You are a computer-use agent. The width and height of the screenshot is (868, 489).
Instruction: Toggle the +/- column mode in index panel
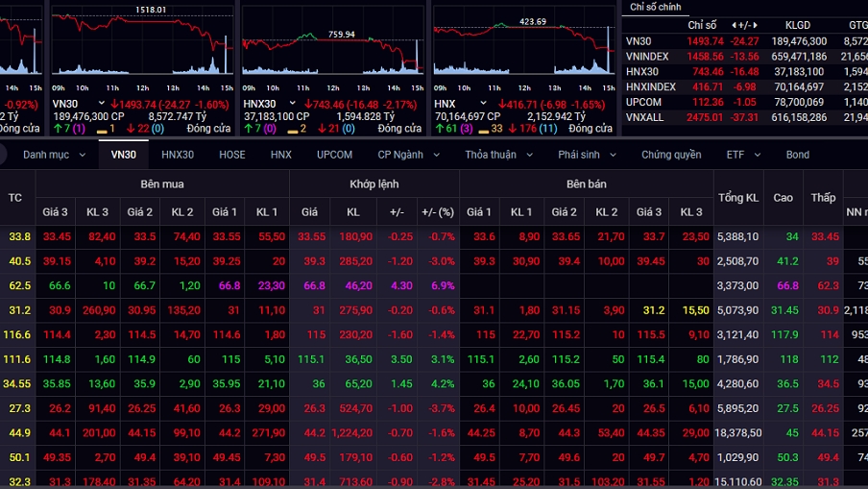tap(744, 25)
